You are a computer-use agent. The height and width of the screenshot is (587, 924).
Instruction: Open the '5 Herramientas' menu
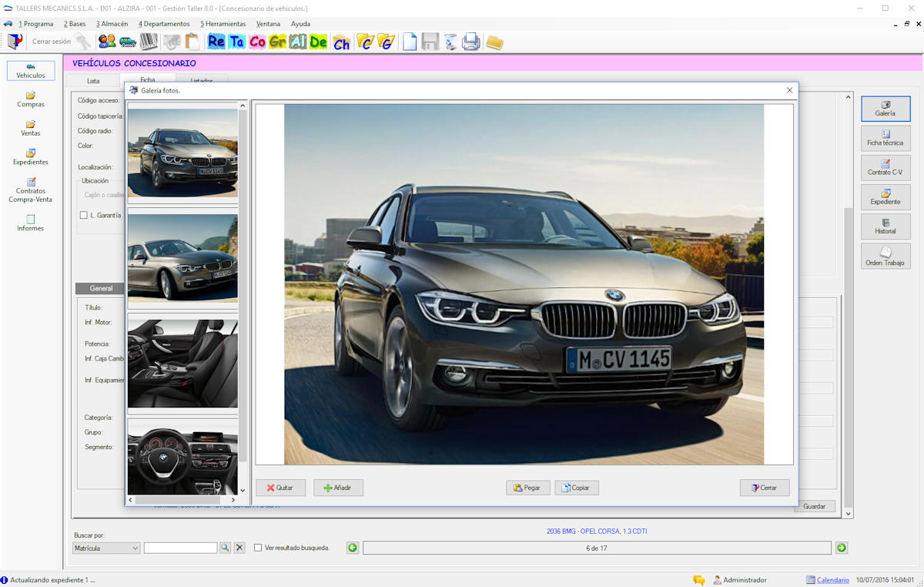[x=223, y=24]
